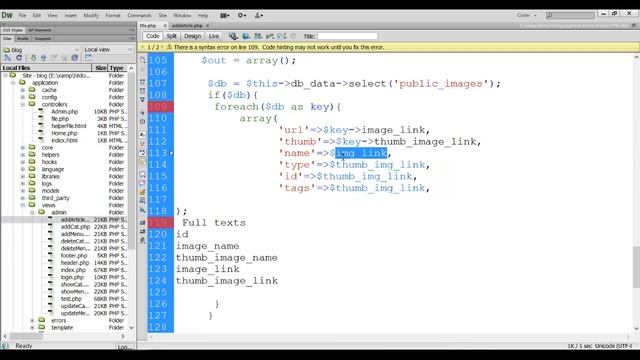Switch to the CSS Styles panel tab
The image size is (640, 360).
click(x=13, y=30)
